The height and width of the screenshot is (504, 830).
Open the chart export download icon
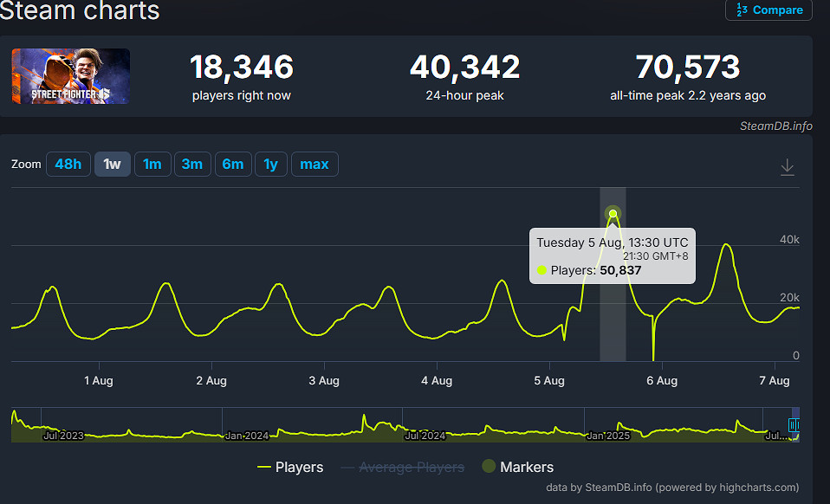pos(787,167)
